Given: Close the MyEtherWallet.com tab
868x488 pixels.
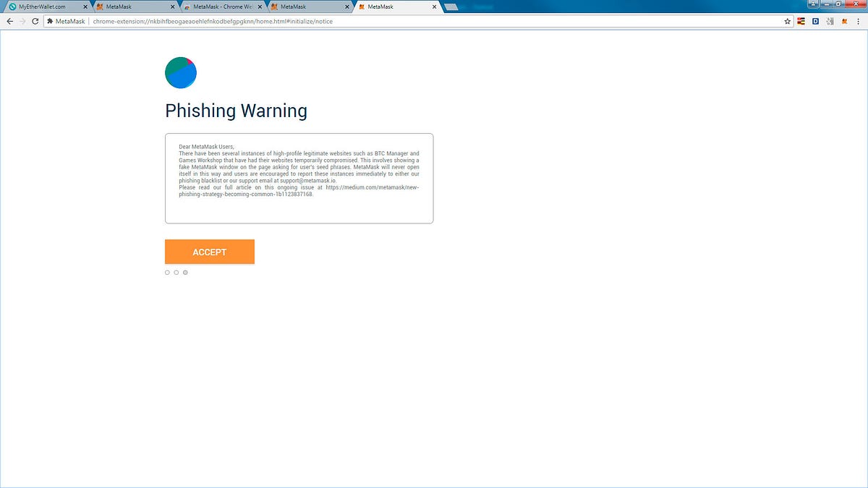Looking at the screenshot, I should point(85,7).
